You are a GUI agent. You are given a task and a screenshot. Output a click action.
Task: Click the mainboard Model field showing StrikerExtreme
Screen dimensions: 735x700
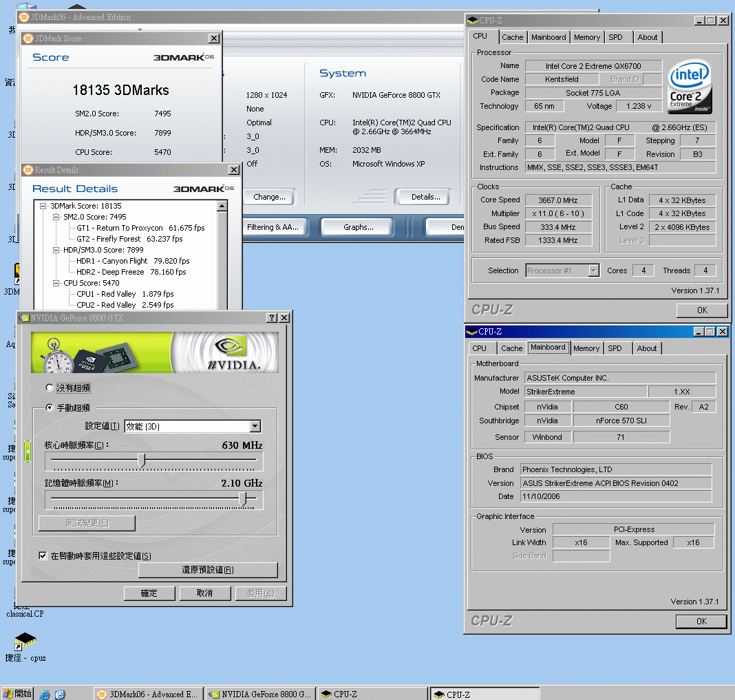coord(586,392)
